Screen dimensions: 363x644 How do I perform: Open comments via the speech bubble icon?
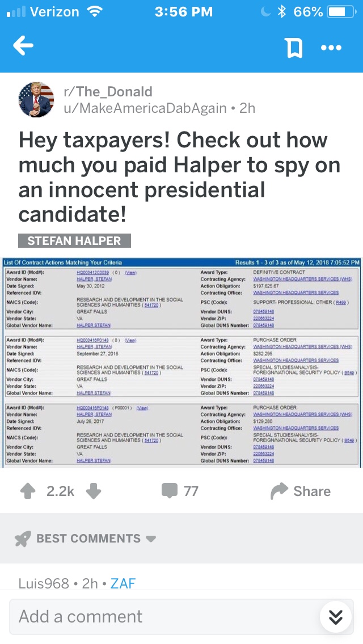[x=170, y=491]
